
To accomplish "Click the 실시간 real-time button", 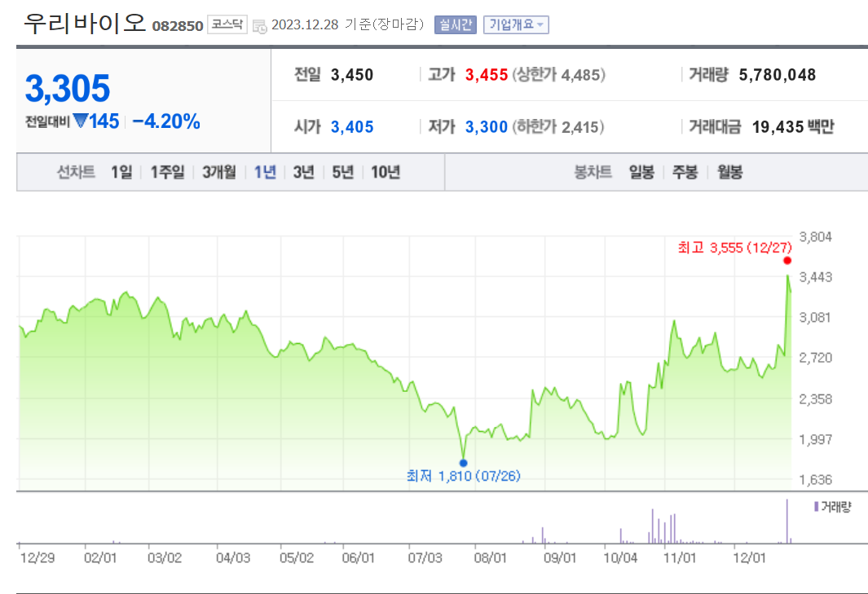I will click(x=455, y=25).
